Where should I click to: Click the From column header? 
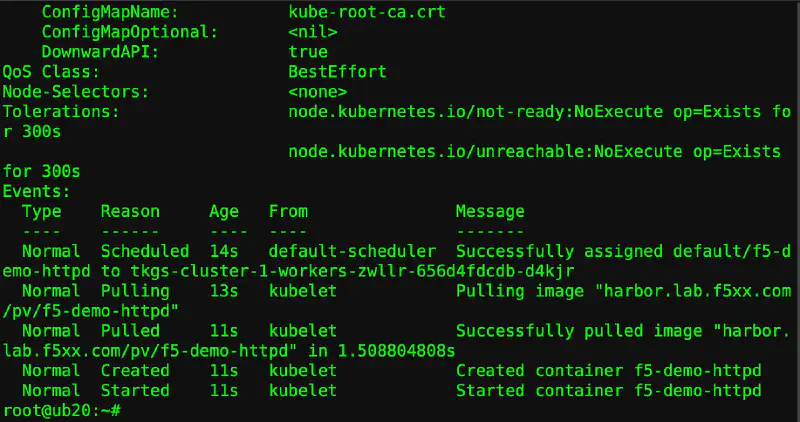pos(288,211)
